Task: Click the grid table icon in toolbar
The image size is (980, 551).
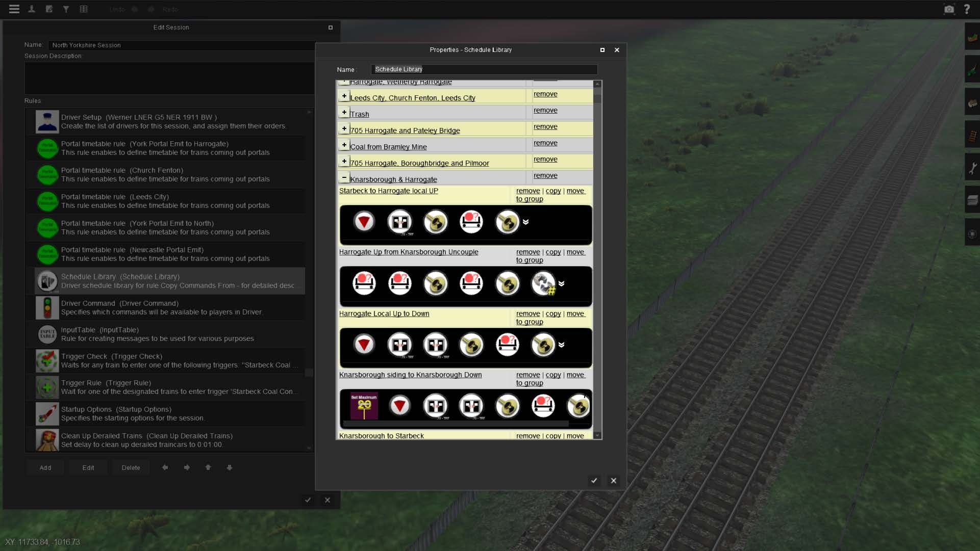Action: [x=84, y=9]
